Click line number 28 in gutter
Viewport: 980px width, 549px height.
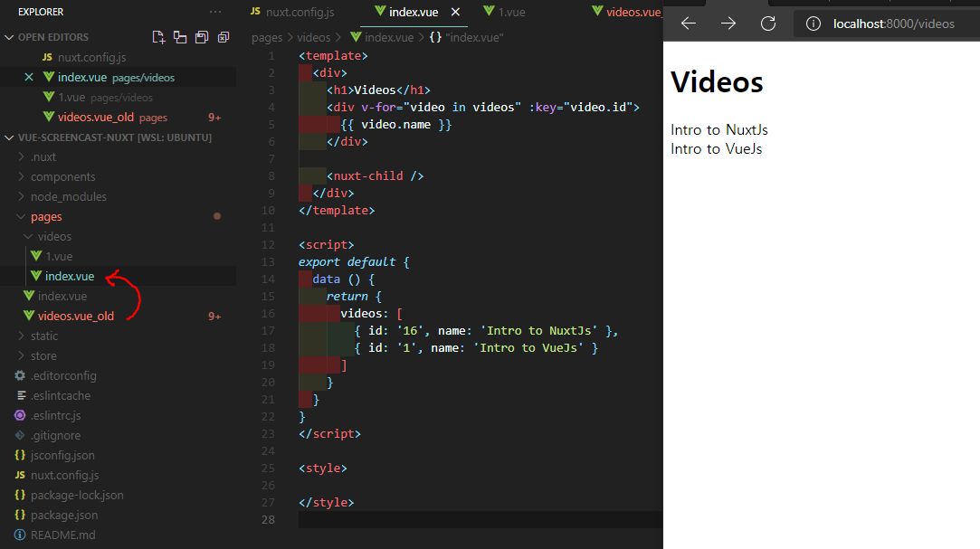(x=268, y=520)
